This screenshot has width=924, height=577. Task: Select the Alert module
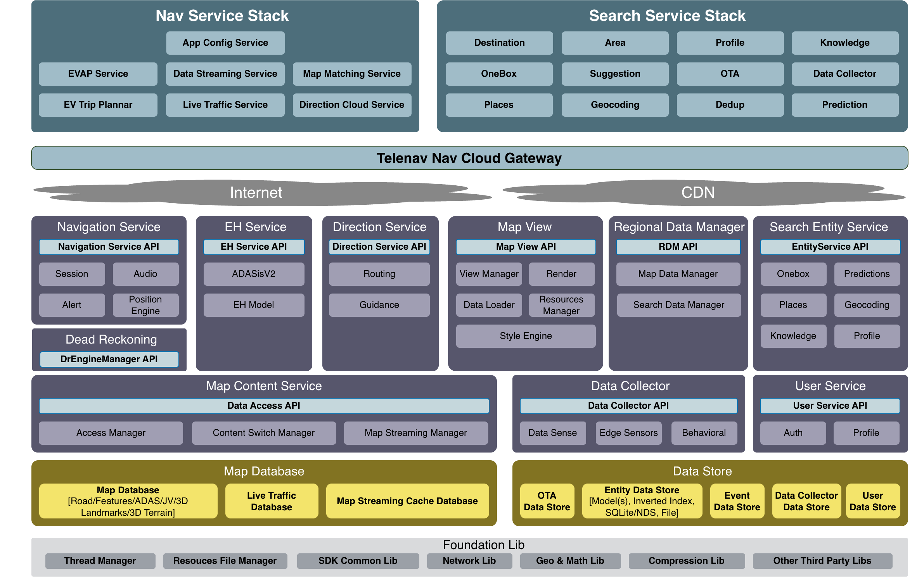[72, 305]
